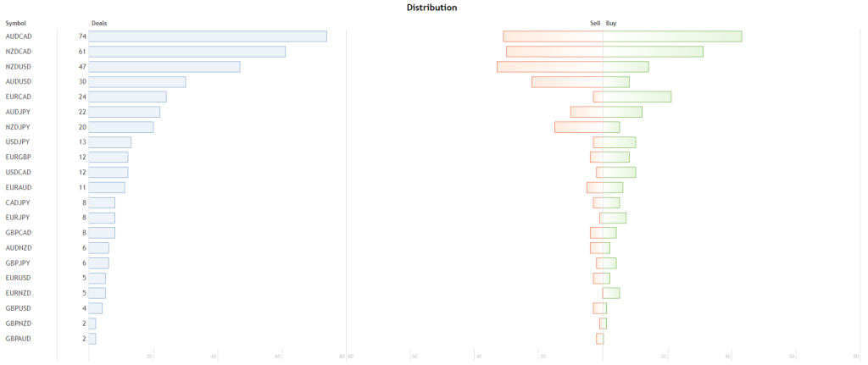Click the USDJPY symbol label

(x=17, y=142)
